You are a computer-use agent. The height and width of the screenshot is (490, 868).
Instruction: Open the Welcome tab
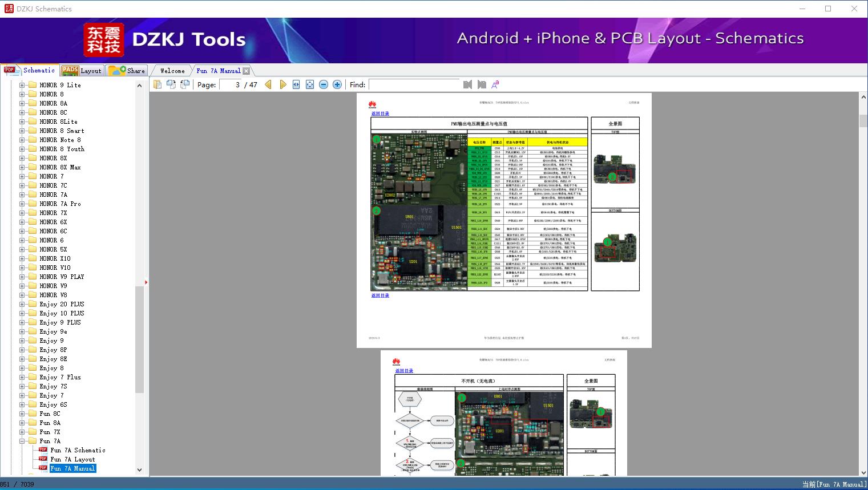click(x=172, y=71)
